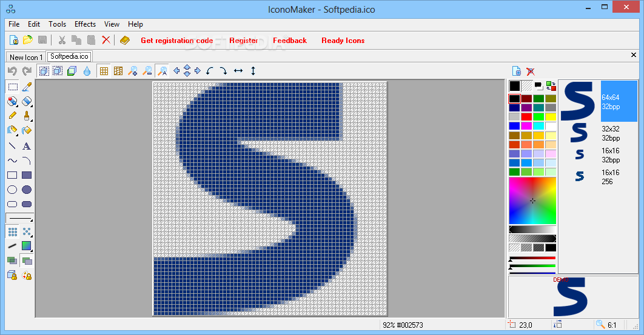Open the Ready Icons link
Viewport: 644px width, 335px height.
pyautogui.click(x=343, y=40)
